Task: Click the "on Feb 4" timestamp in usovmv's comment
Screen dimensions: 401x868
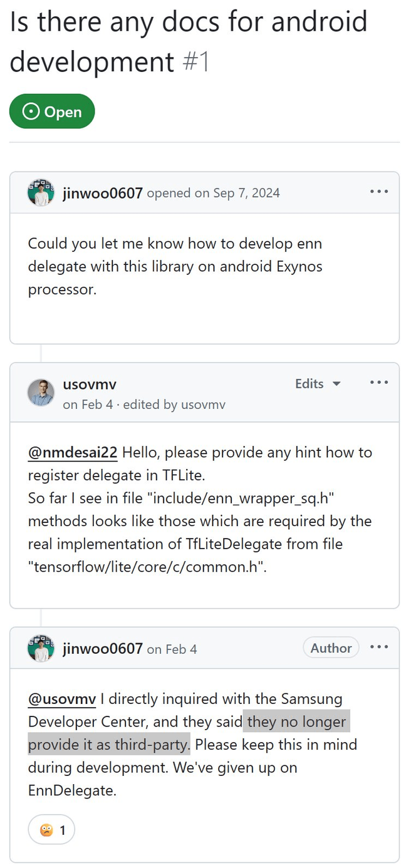Action: 88,405
